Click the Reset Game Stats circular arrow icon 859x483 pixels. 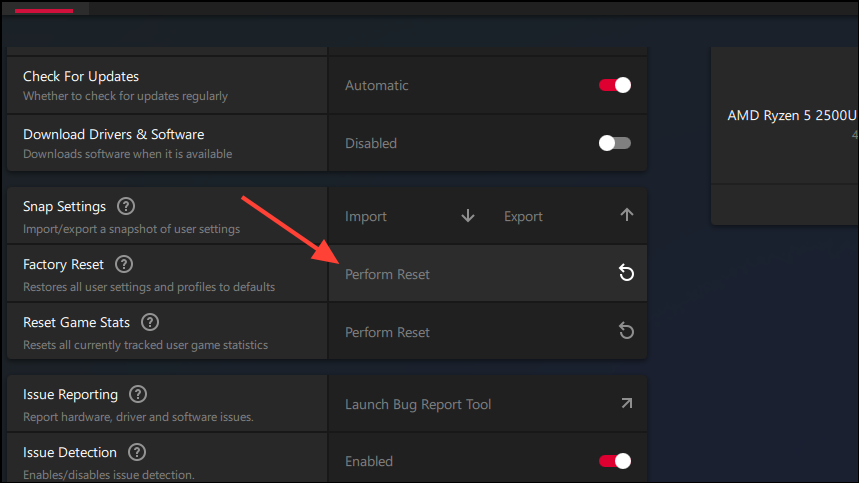coord(626,332)
